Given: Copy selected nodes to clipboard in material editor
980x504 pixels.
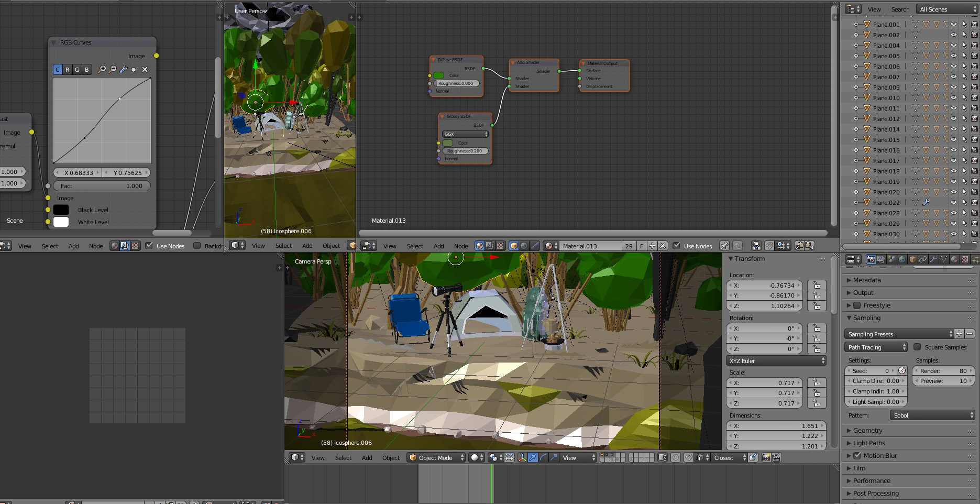Looking at the screenshot, I should (799, 246).
